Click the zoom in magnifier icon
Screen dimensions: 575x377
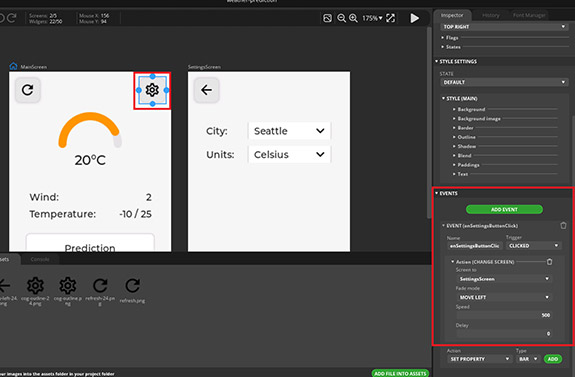(x=353, y=18)
